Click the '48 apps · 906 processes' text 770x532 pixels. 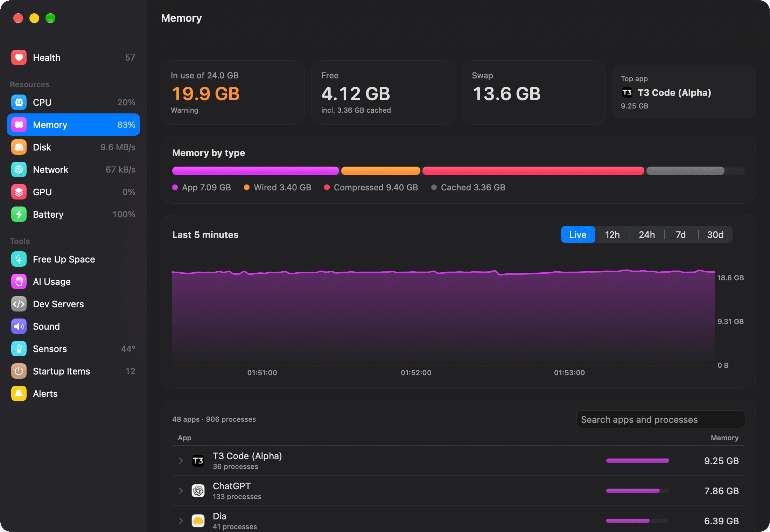(x=214, y=419)
